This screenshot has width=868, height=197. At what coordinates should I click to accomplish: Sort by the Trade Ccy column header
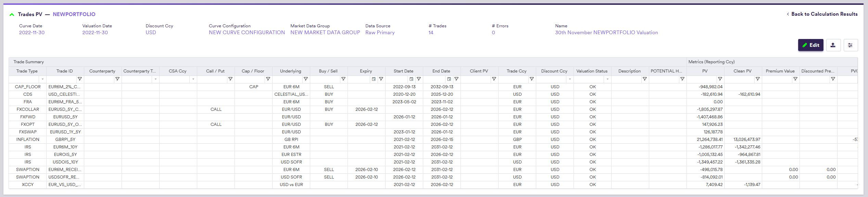[x=517, y=71]
